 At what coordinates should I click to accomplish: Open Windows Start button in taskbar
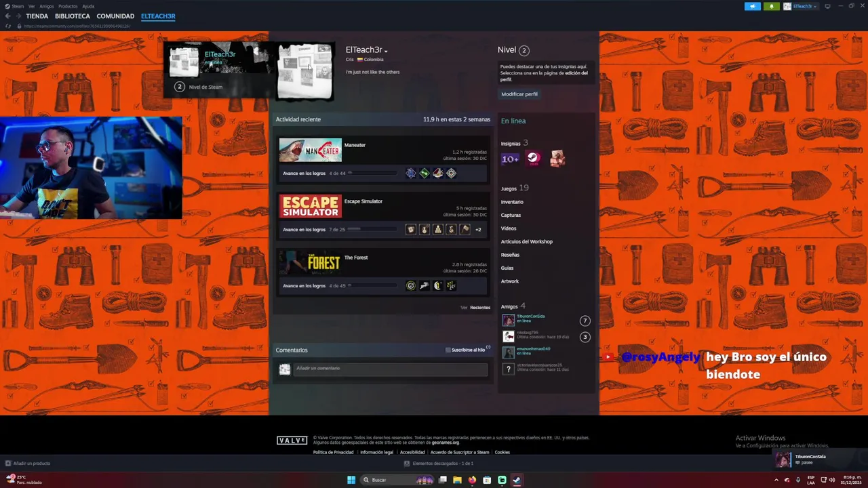coord(351,480)
